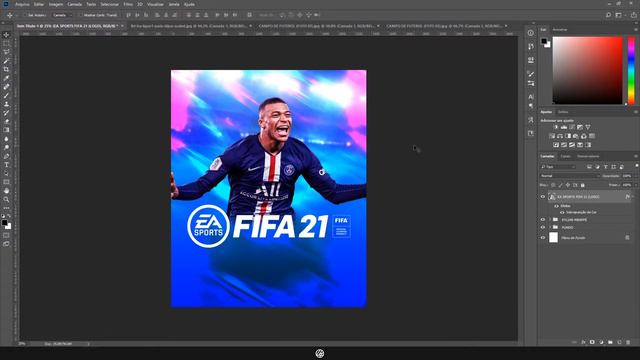Viewport: 640px width, 360px height.
Task: Collapse effects of the FIFA 21 logo layer
Action: 633,197
